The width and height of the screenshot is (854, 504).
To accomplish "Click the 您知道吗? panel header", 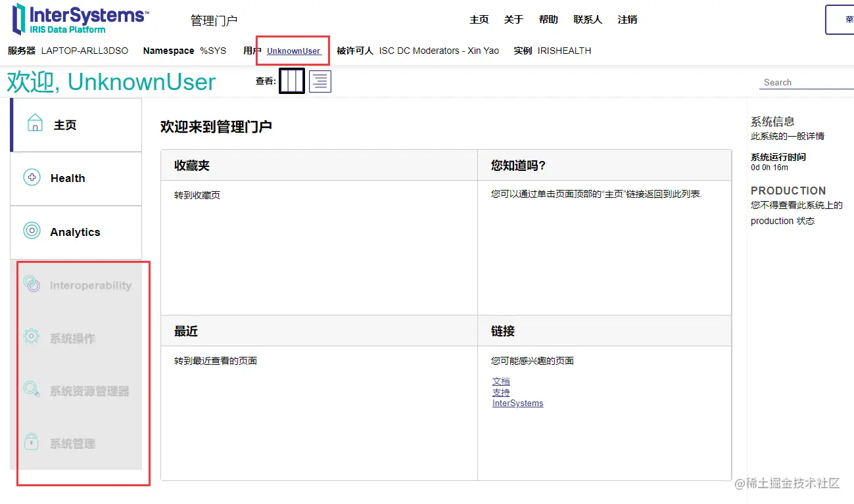I will [x=605, y=165].
